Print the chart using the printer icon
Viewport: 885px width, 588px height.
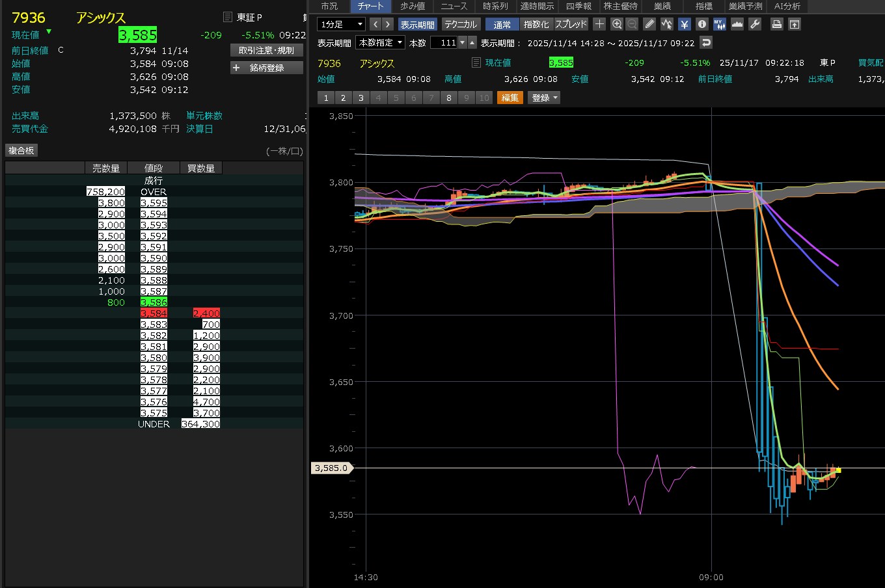point(776,24)
